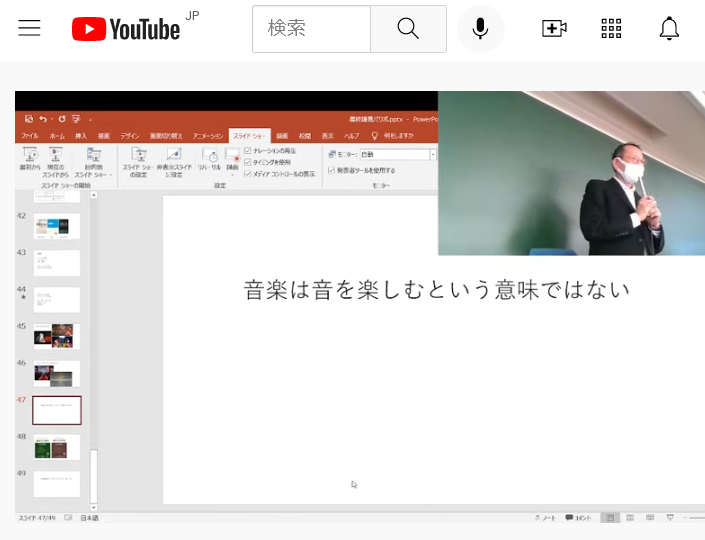Switch to the 'アニメーション' ribbon tab
The image size is (705, 540).
tap(208, 135)
